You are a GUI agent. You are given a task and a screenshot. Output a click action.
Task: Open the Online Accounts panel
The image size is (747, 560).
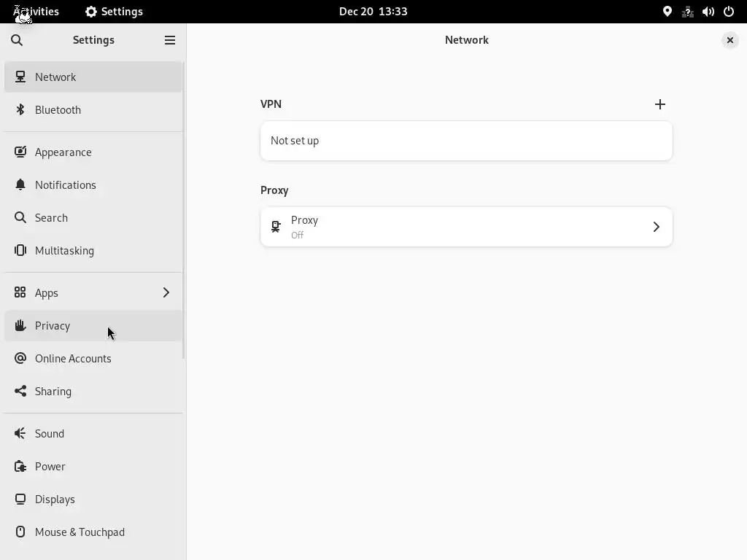93,358
